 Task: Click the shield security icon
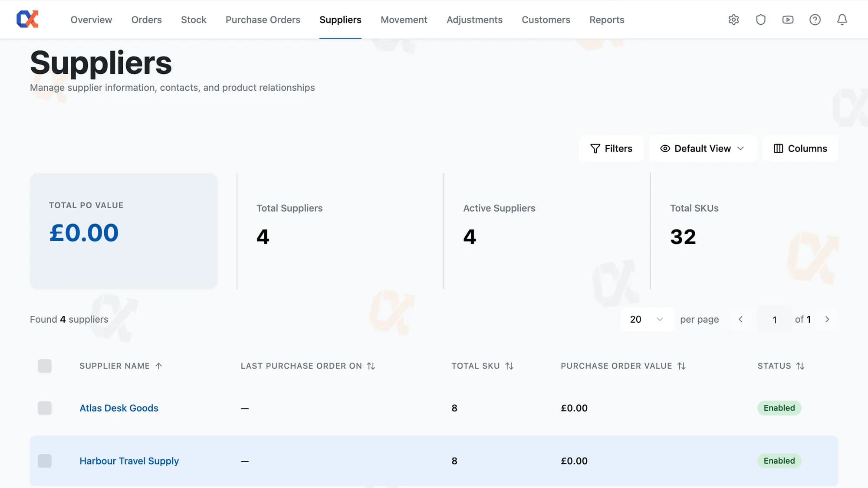tap(761, 20)
